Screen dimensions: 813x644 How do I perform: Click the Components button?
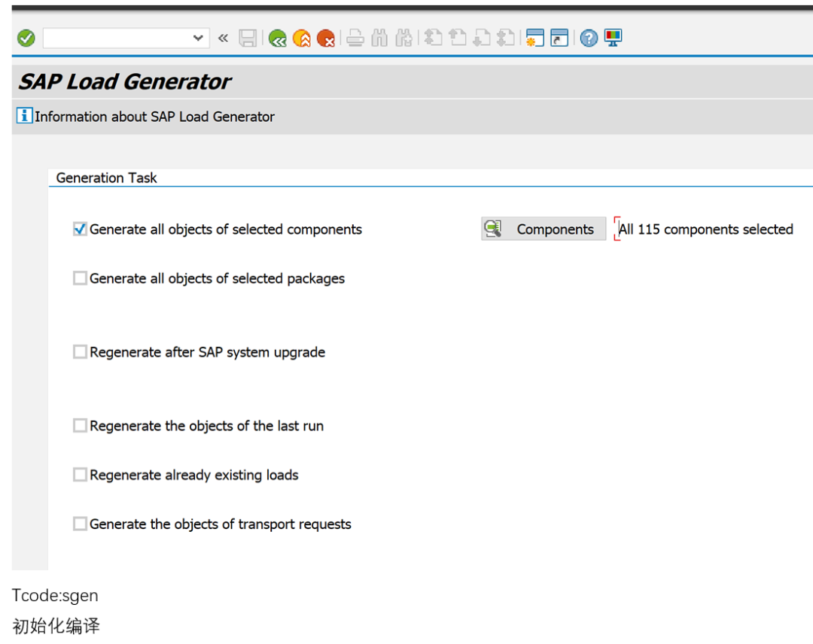click(544, 229)
